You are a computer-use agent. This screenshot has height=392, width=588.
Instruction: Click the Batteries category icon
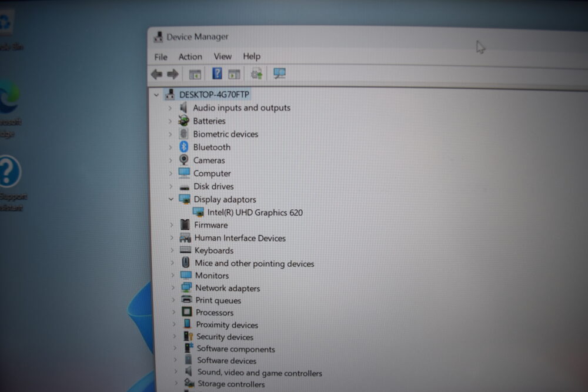[183, 120]
